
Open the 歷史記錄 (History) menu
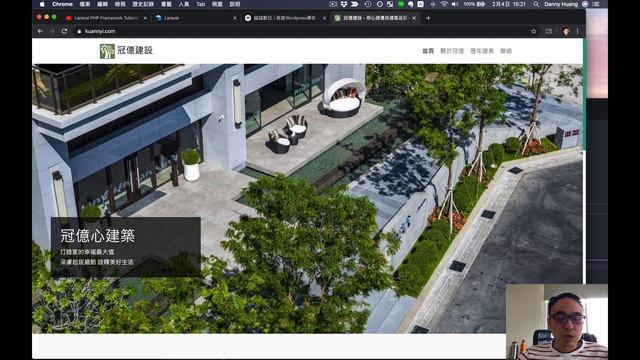143,4
